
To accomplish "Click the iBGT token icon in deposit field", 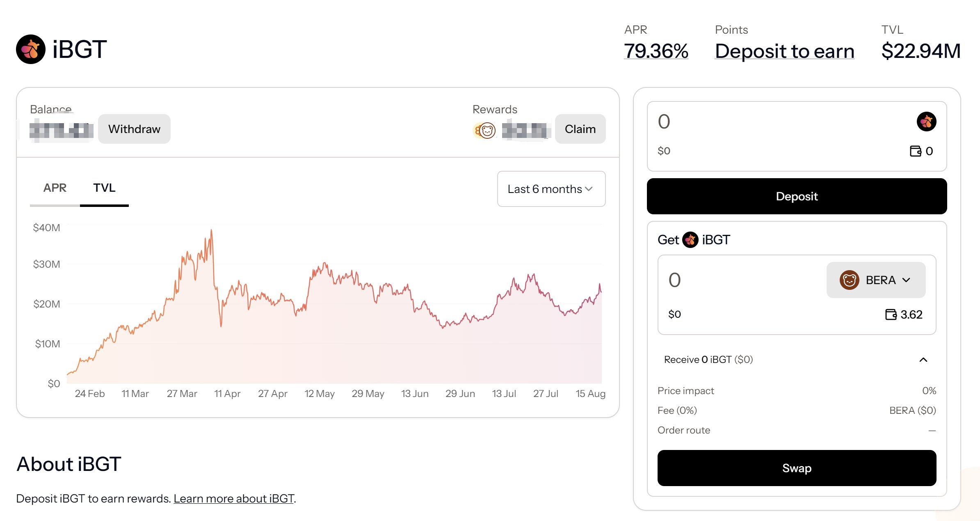I will [926, 122].
